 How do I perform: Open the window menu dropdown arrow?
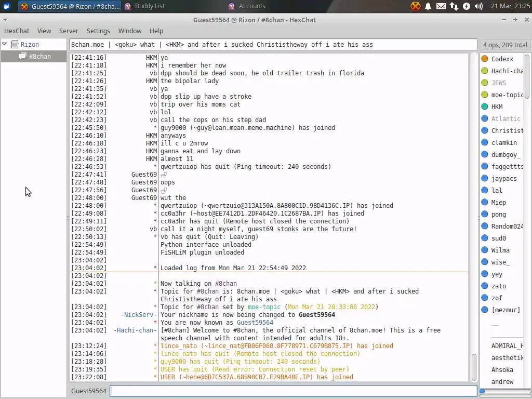tap(5, 20)
